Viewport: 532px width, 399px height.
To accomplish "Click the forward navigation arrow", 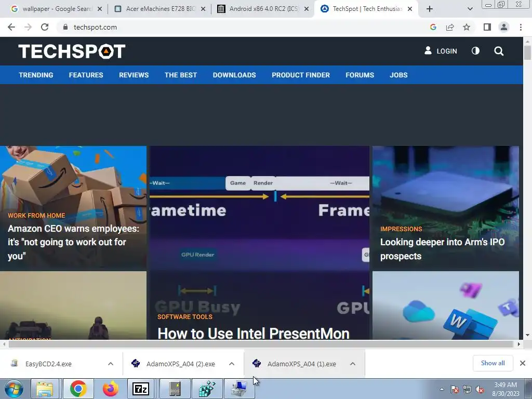I will (x=28, y=27).
